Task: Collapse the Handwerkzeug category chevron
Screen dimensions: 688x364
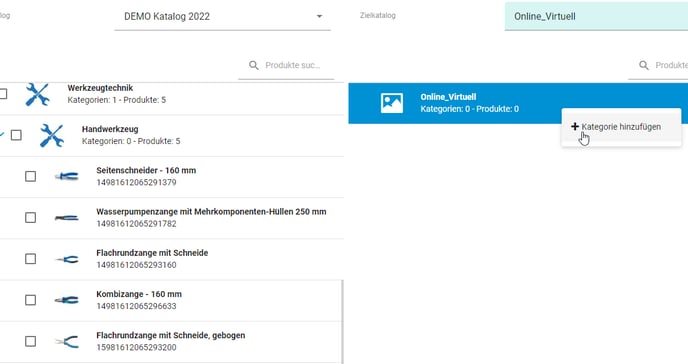Action: (2, 135)
